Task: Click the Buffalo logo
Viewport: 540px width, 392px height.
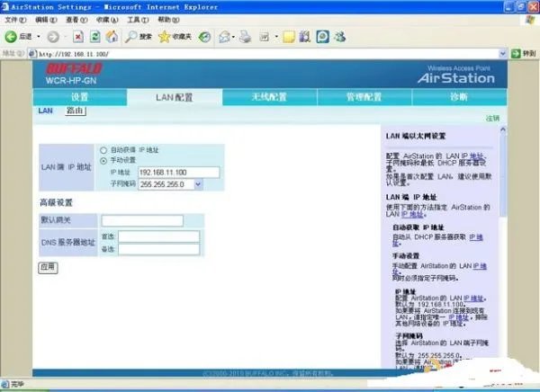Action: [x=74, y=68]
